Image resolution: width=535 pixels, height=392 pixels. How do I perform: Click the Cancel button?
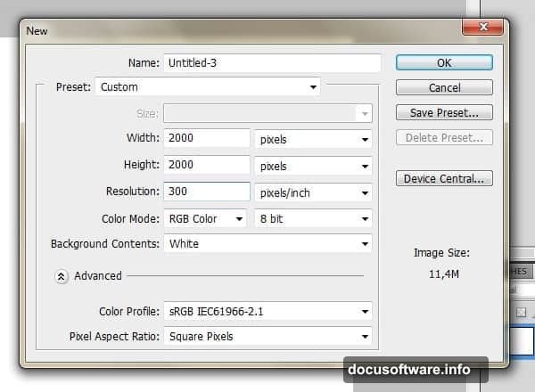(444, 88)
